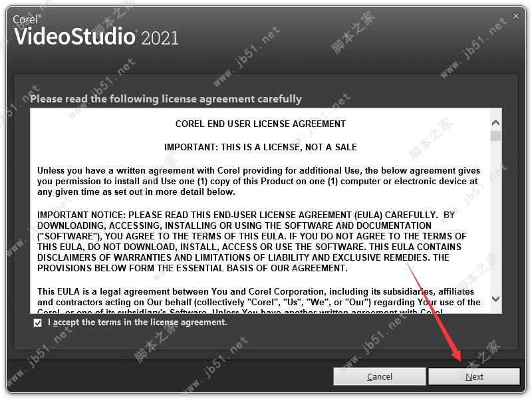Click the '2021' version text in the header
Image resolution: width=532 pixels, height=399 pixels.
click(x=160, y=38)
